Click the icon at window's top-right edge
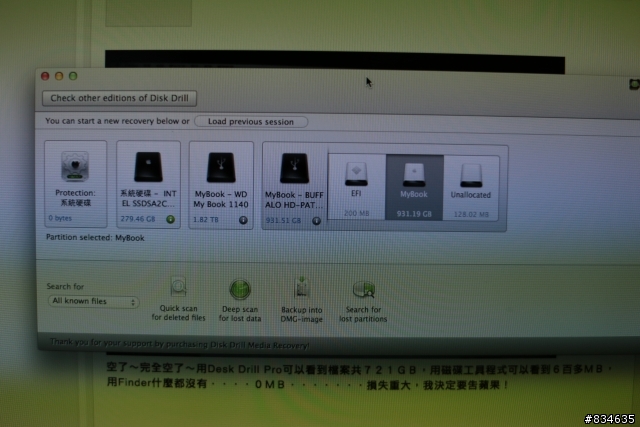 tap(634, 85)
